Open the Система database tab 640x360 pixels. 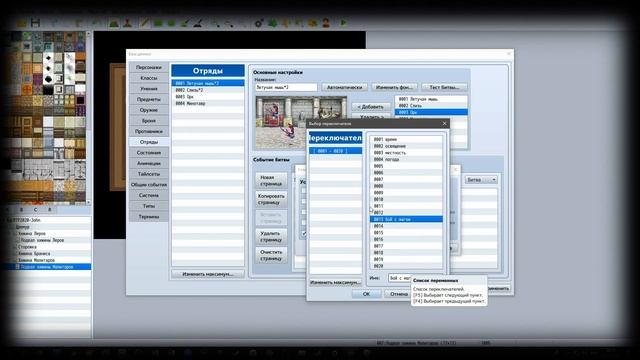(149, 195)
